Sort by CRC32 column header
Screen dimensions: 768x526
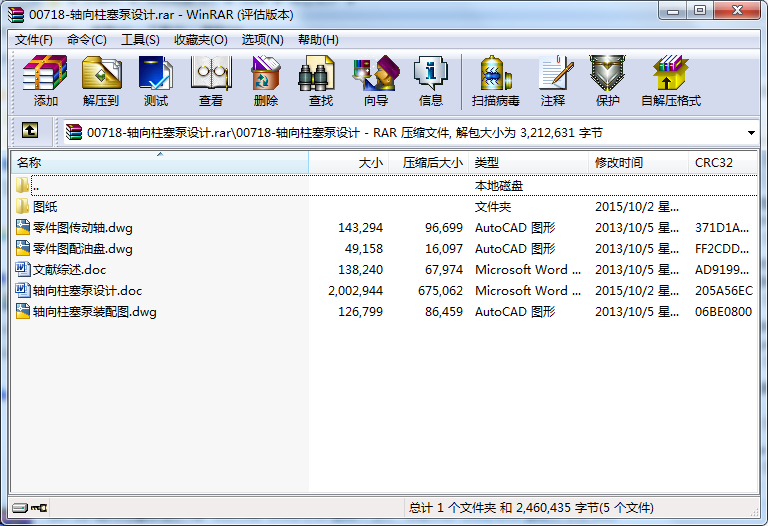(722, 163)
